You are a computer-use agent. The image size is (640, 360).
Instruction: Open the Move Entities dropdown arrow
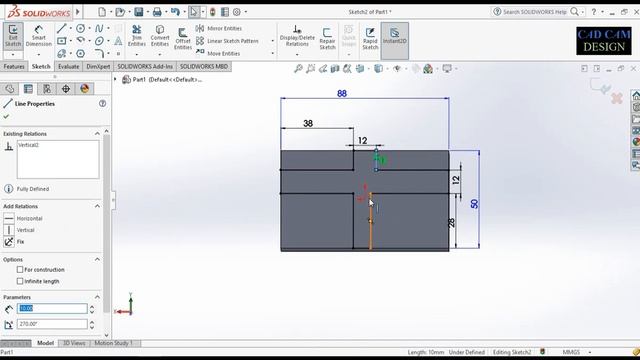click(x=273, y=53)
